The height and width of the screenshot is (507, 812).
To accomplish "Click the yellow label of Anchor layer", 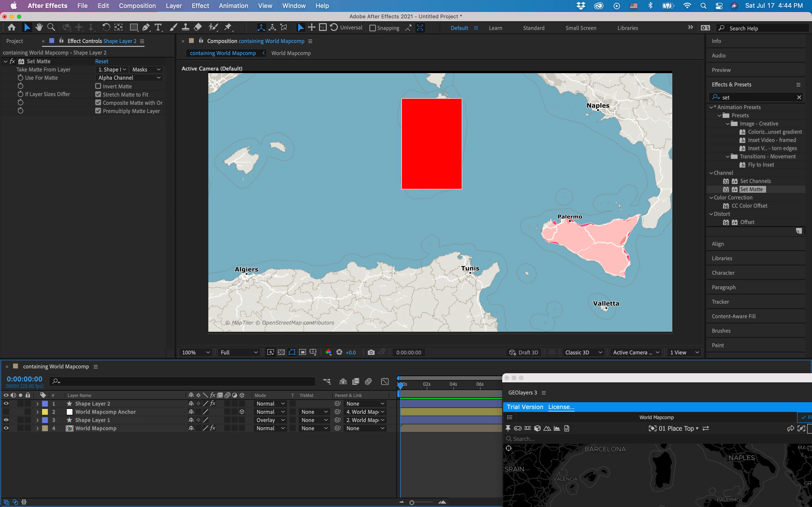I will 45,412.
